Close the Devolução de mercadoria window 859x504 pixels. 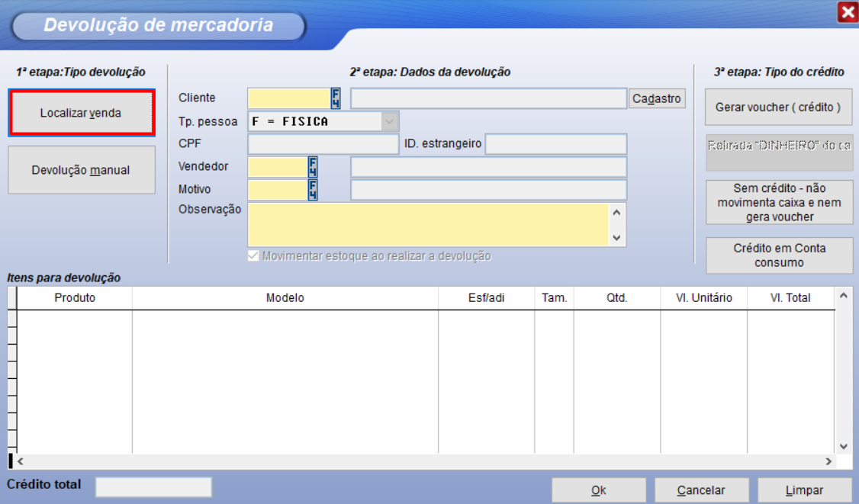click(847, 11)
